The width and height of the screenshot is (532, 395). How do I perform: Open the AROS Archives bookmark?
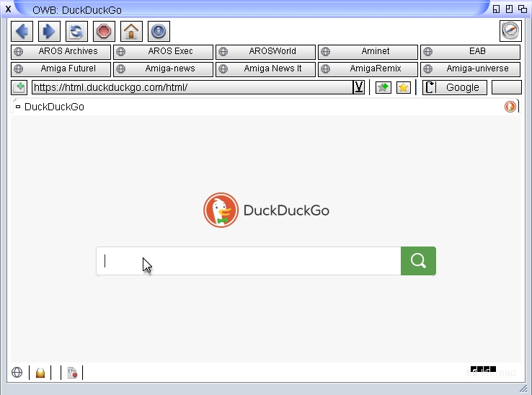(61, 52)
